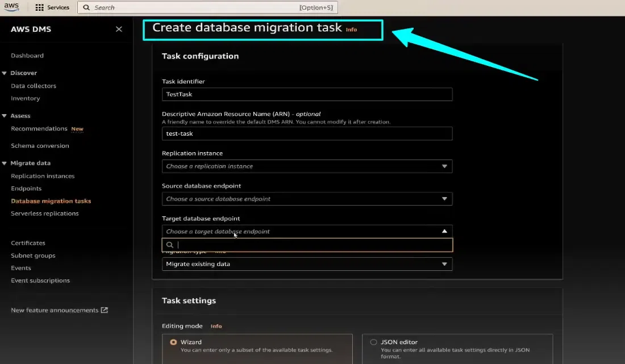Click the AWS logo home icon
Viewport: 625px width, 364px height.
pyautogui.click(x=11, y=7)
